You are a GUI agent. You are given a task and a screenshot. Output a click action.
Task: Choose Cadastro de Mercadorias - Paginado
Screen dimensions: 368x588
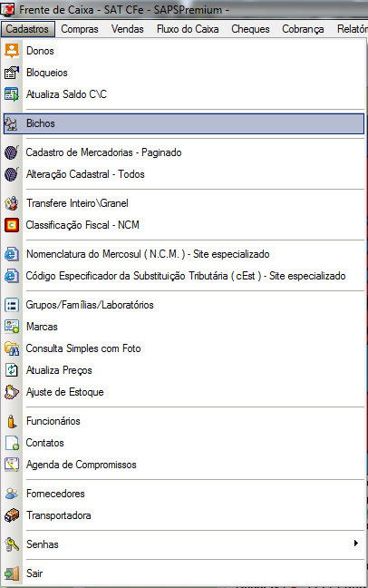click(103, 152)
